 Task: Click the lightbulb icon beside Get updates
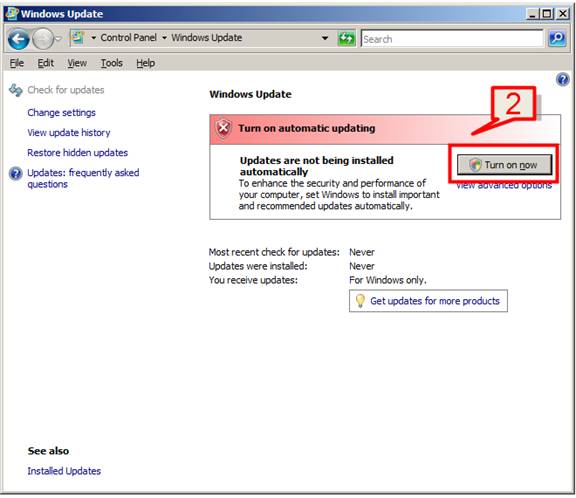[x=360, y=301]
